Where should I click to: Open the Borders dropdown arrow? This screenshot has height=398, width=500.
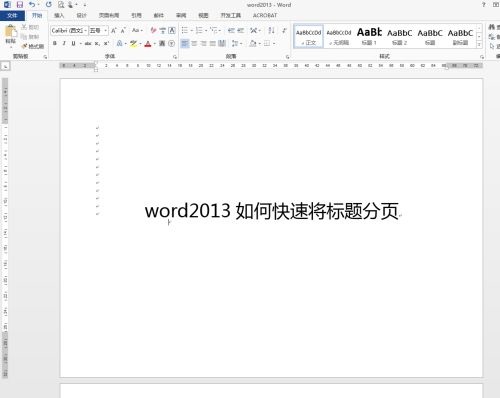pos(274,43)
